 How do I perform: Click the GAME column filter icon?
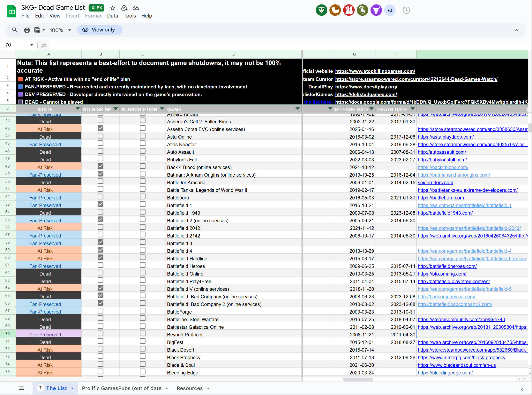pos(297,109)
